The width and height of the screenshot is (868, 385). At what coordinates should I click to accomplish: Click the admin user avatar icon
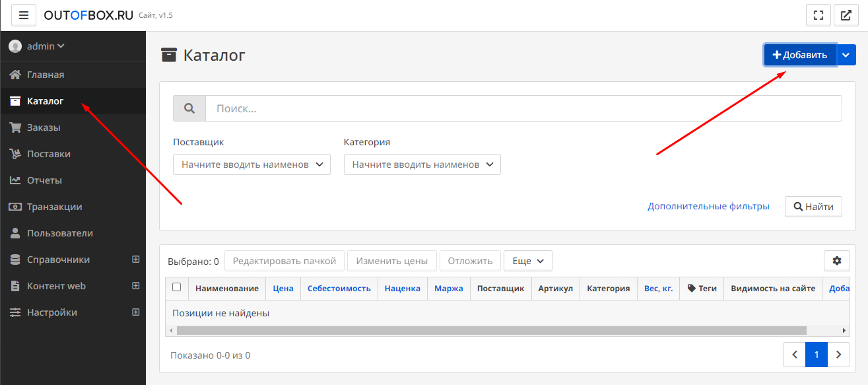click(15, 46)
